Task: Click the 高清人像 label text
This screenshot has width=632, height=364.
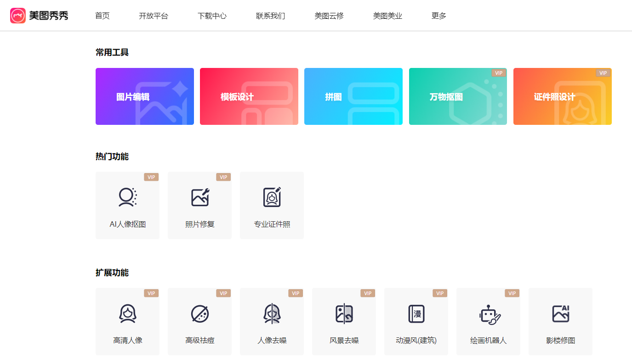Action: click(x=128, y=341)
